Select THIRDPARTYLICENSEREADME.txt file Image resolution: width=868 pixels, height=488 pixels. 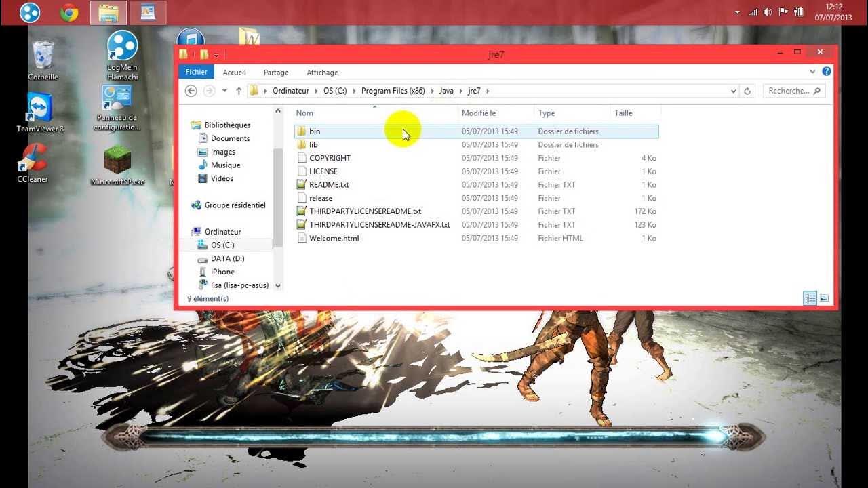point(476,211)
